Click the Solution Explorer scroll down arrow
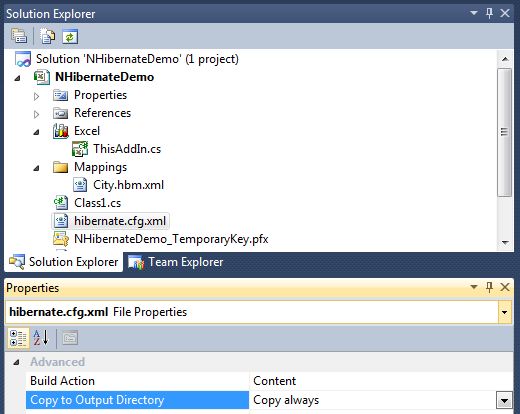Image resolution: width=520 pixels, height=414 pixels. [505, 242]
